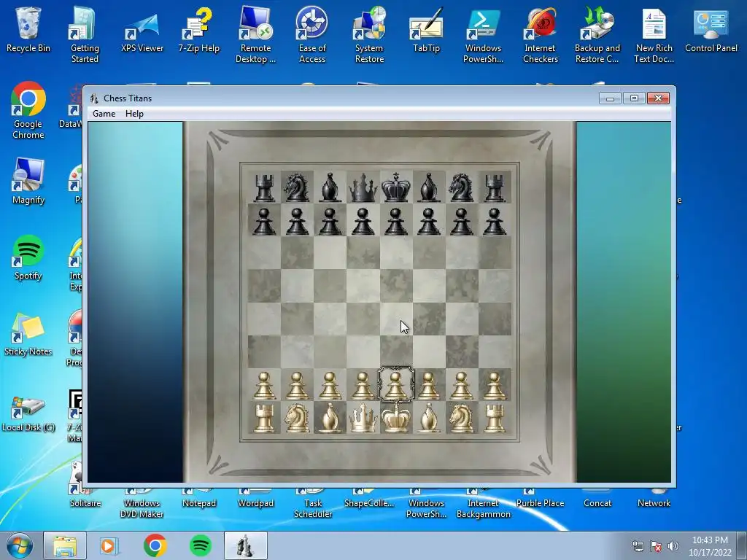Viewport: 747px width, 560px height.
Task: Maximize the Chess Titans window
Action: 634,98
